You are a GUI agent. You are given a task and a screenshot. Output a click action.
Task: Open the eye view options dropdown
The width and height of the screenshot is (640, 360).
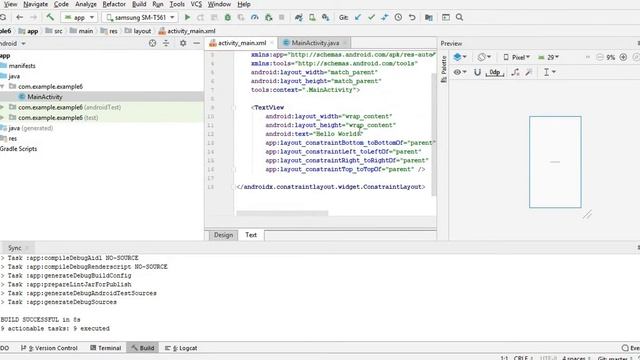(x=460, y=72)
